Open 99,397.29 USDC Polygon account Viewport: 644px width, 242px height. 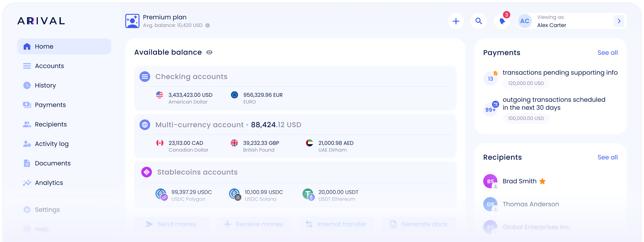click(191, 192)
